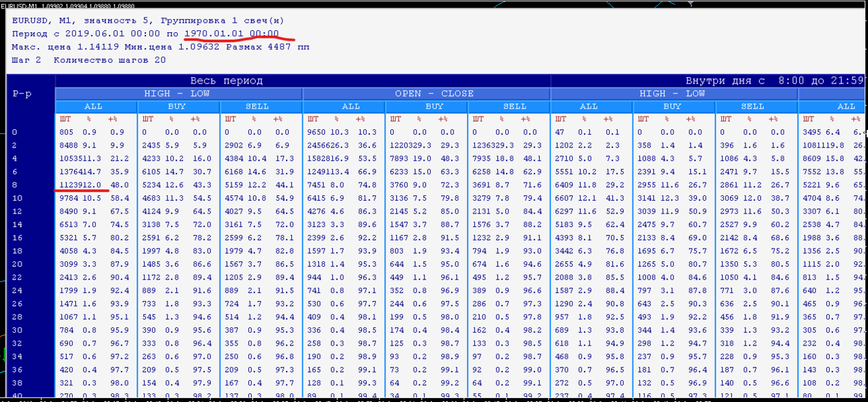Image resolution: width=868 pixels, height=402 pixels.
Task: Select the SELL count 2902 in row 2
Action: pos(235,145)
